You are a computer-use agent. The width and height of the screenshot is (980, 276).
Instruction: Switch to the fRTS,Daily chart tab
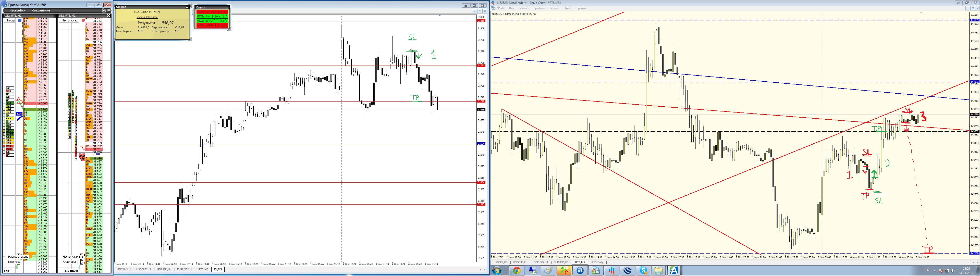coord(597,262)
